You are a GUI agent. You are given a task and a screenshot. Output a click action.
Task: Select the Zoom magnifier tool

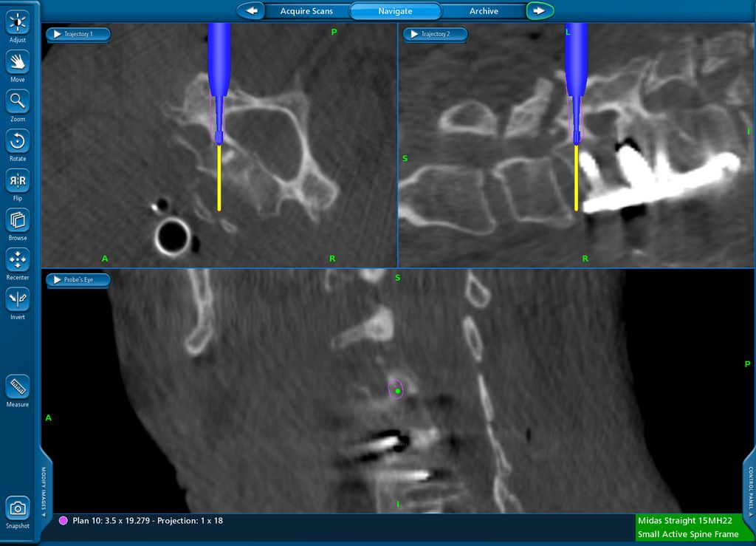pyautogui.click(x=18, y=101)
